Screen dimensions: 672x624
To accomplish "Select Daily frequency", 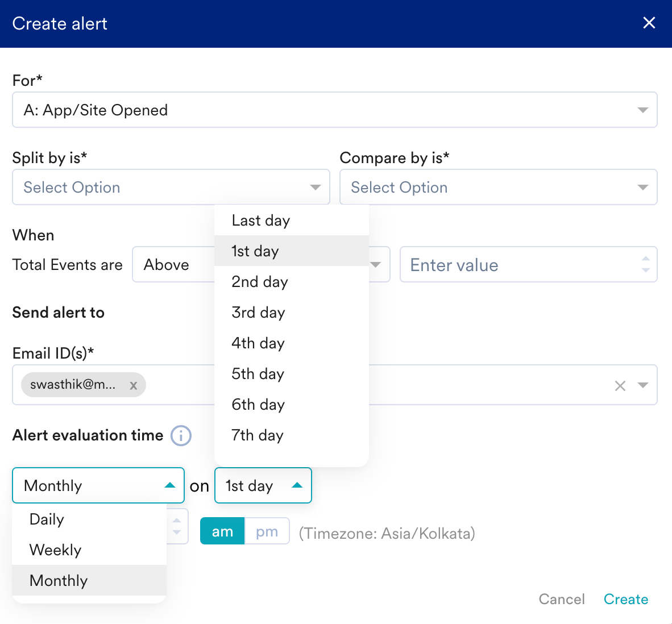I will [x=89, y=519].
